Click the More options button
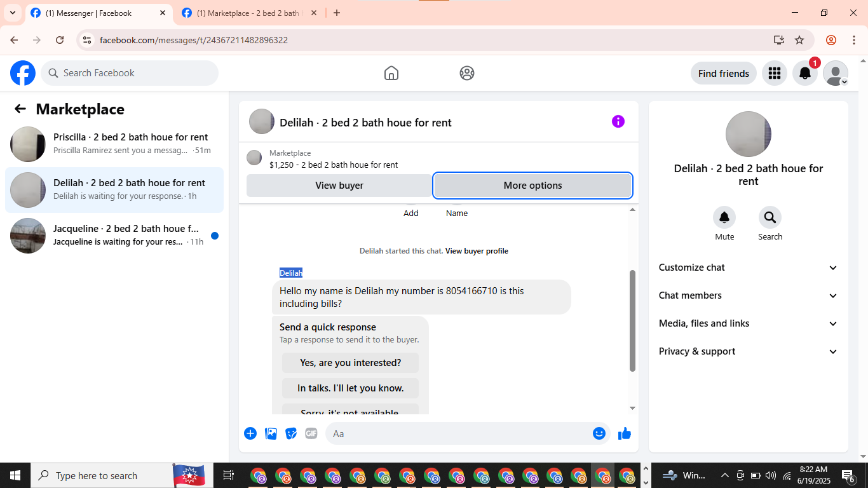 point(532,186)
